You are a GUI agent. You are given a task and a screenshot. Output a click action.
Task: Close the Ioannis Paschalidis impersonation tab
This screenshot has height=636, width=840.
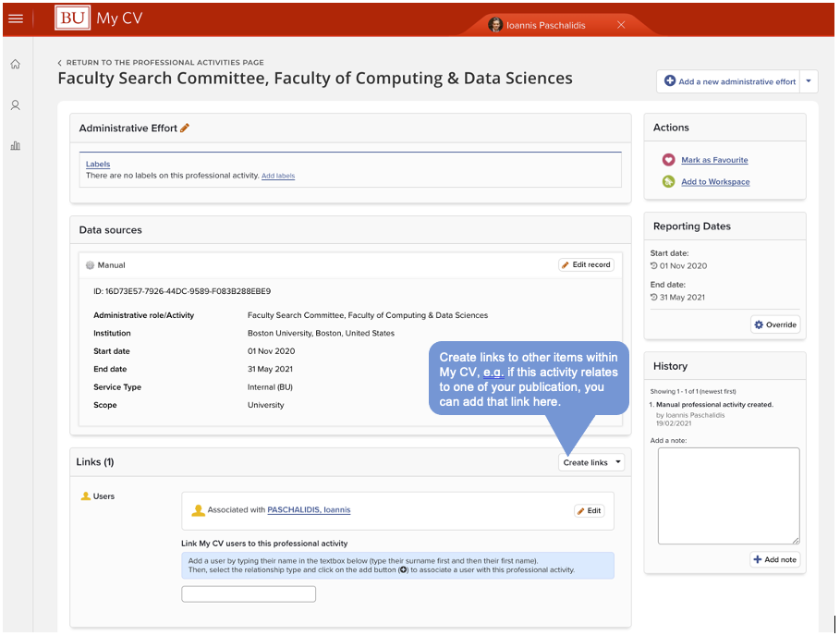pyautogui.click(x=621, y=25)
